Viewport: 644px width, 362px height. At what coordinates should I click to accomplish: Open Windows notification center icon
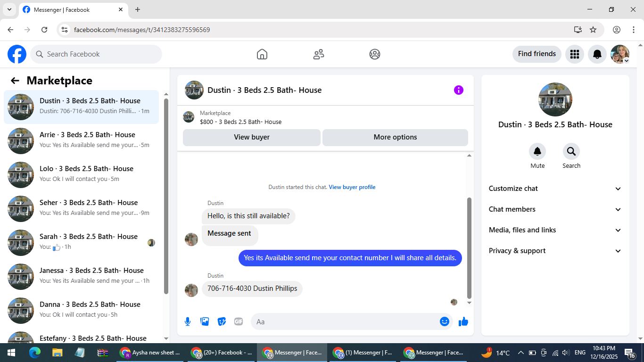[x=630, y=353]
